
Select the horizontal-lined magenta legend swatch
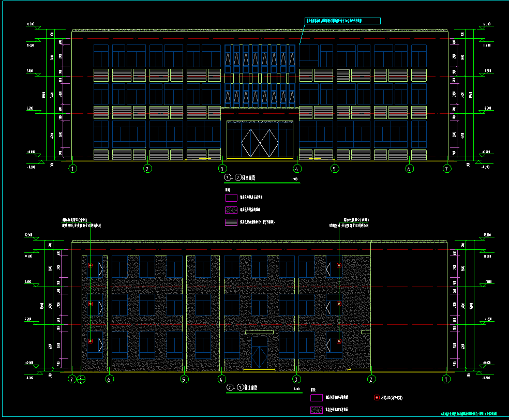[231, 222]
